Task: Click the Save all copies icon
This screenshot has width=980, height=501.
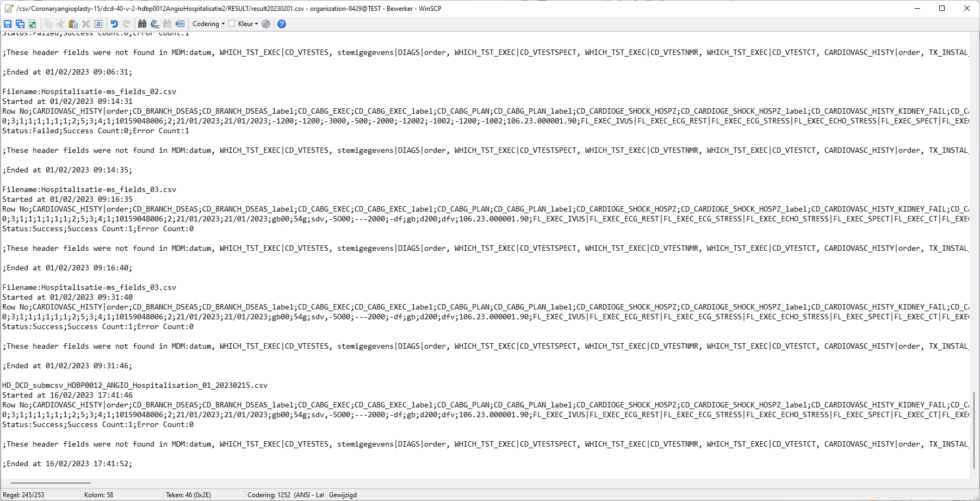Action: pos(20,24)
